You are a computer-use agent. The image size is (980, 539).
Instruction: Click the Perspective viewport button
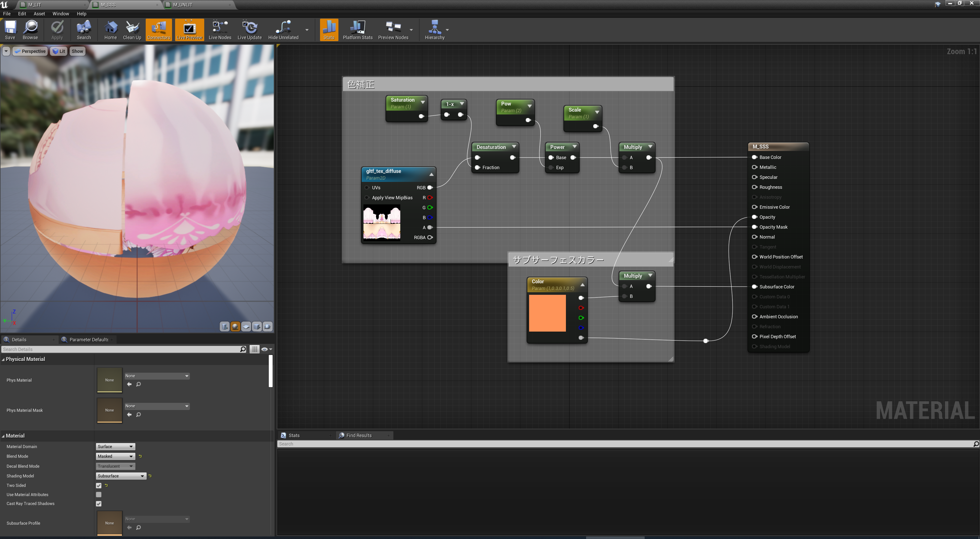(x=30, y=51)
